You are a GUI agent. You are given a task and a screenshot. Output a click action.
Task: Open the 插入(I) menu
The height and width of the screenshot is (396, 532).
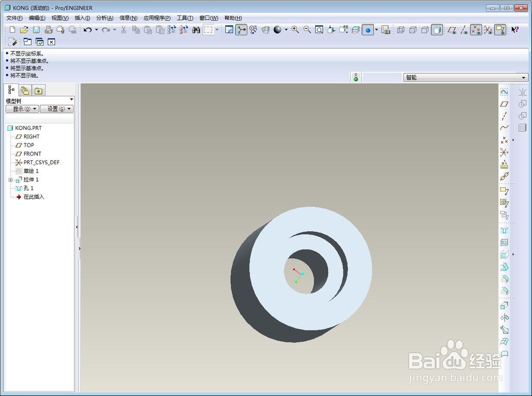82,18
